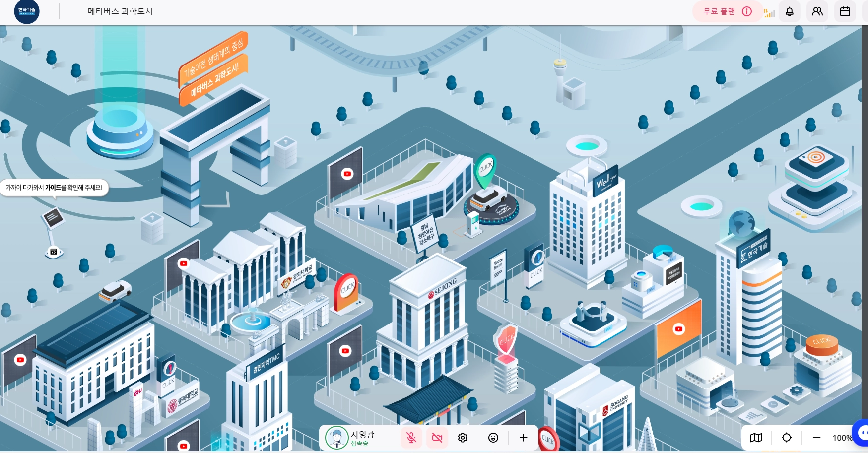Open the Notice Board sign
868x453 pixels.
[498, 268]
